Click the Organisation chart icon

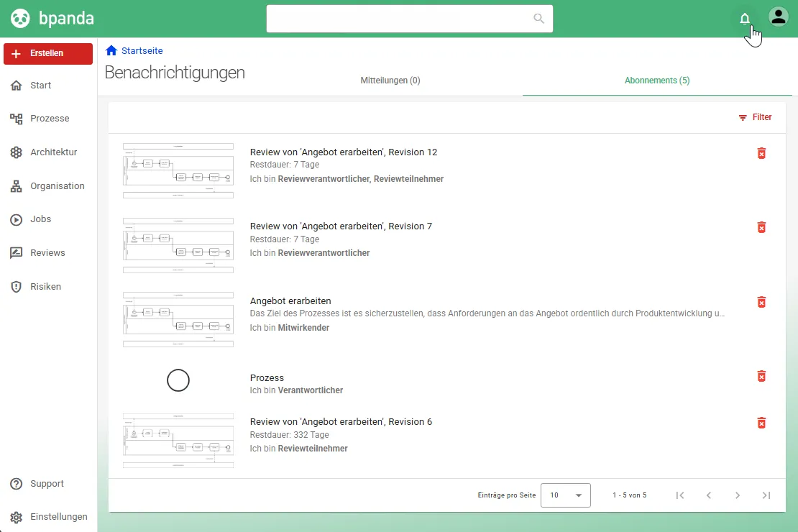coord(17,185)
